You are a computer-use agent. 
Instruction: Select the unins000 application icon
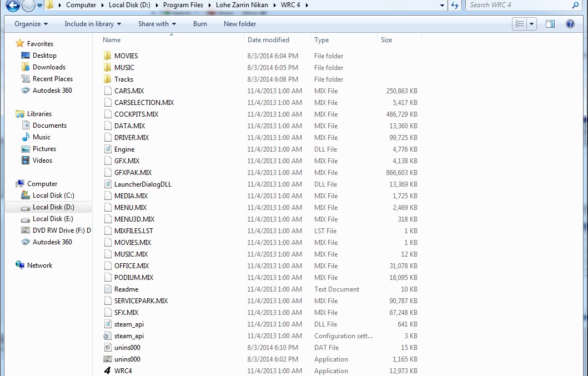tap(108, 359)
